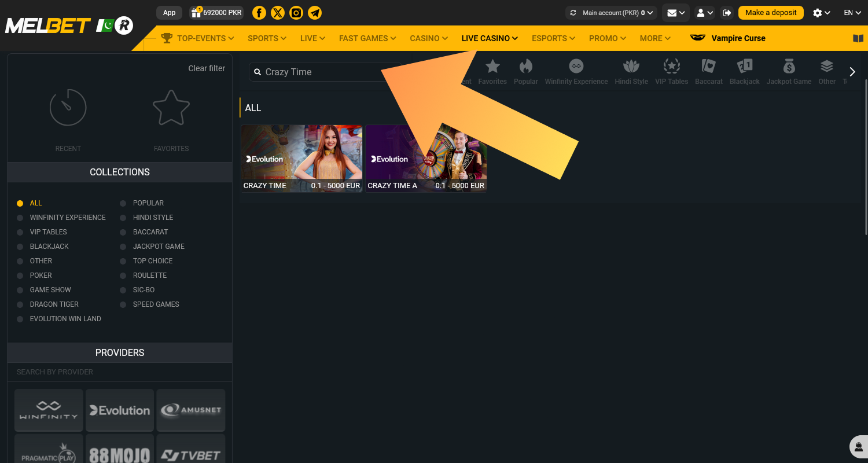Open the support chat icon
The width and height of the screenshot is (868, 463).
[858, 446]
